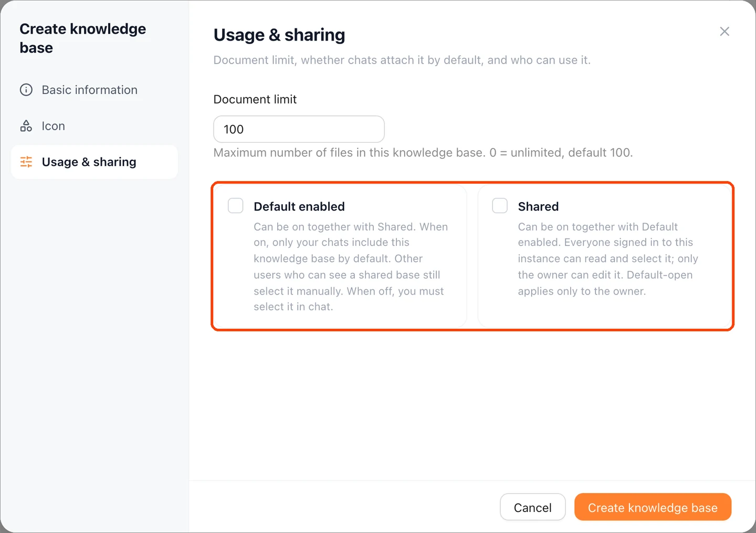
Task: Open the Basic information section
Action: point(94,90)
